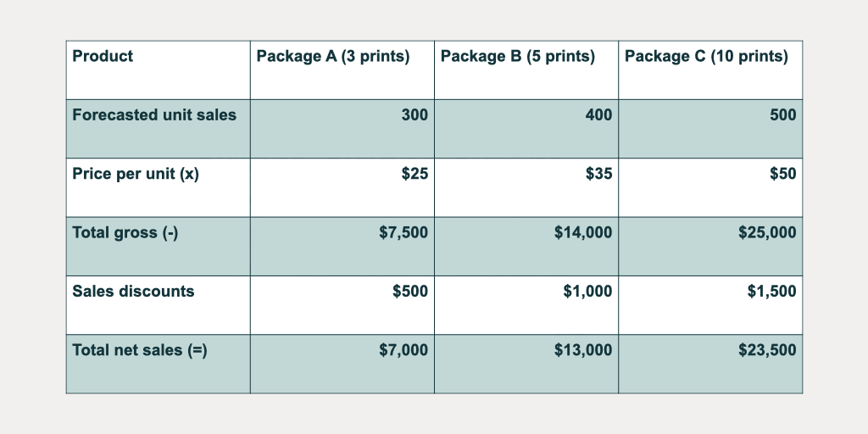Click the $7,500 total gross cell
This screenshot has width=868, height=434.
(x=403, y=232)
